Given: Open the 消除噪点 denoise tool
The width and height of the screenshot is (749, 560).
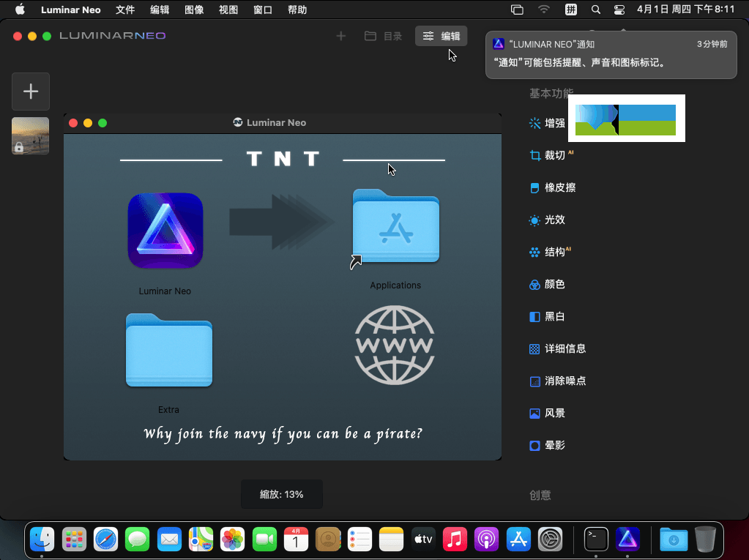Looking at the screenshot, I should (x=557, y=381).
